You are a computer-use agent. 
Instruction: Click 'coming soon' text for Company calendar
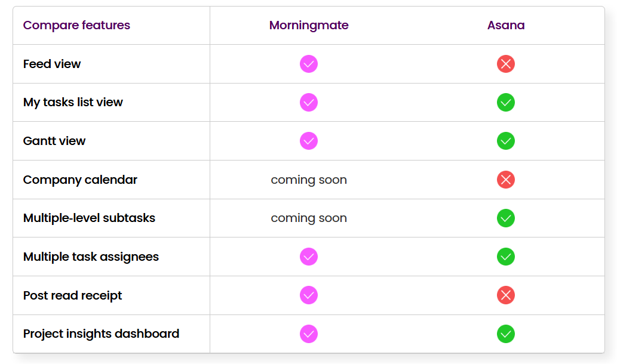pyautogui.click(x=309, y=180)
